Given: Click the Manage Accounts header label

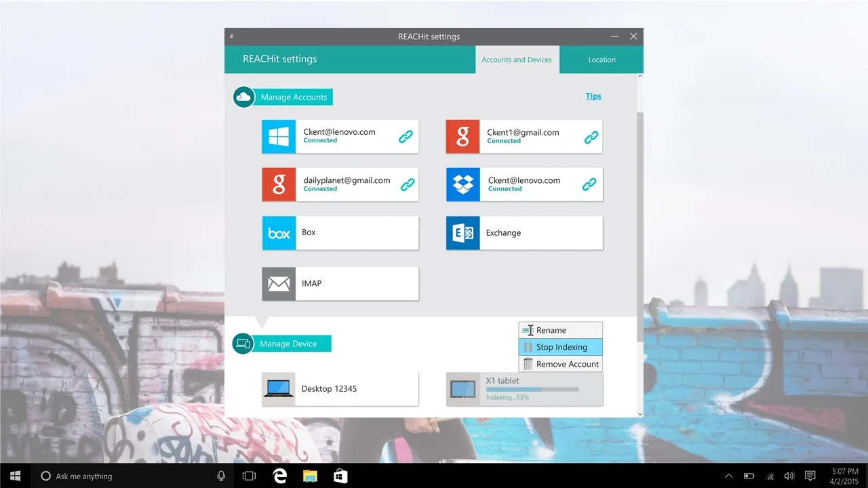Looking at the screenshot, I should point(294,97).
